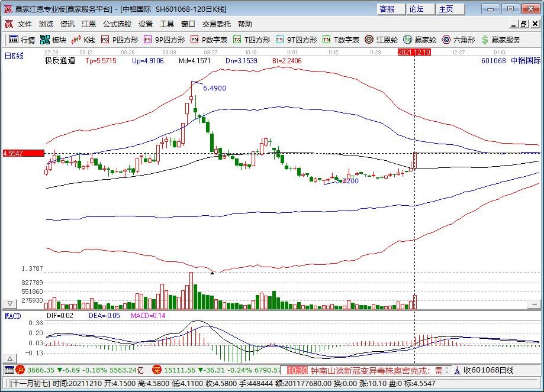Open the 交易委托 menu
544x392 pixels.
[217, 24]
